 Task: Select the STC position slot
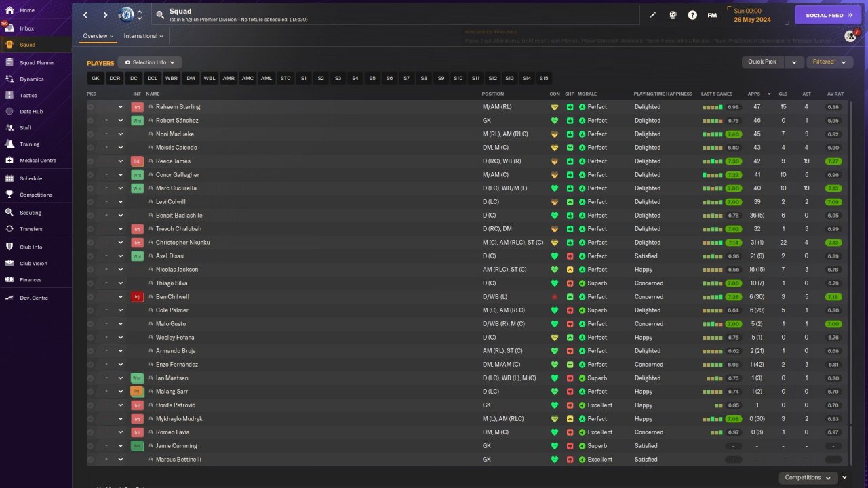(x=285, y=79)
